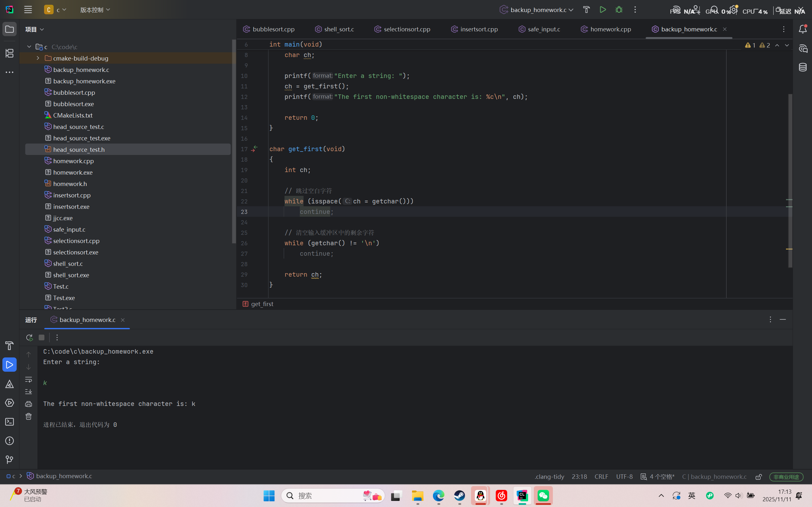Image resolution: width=812 pixels, height=507 pixels.
Task: Expand the cmake-build-debug folder
Action: 38,58
